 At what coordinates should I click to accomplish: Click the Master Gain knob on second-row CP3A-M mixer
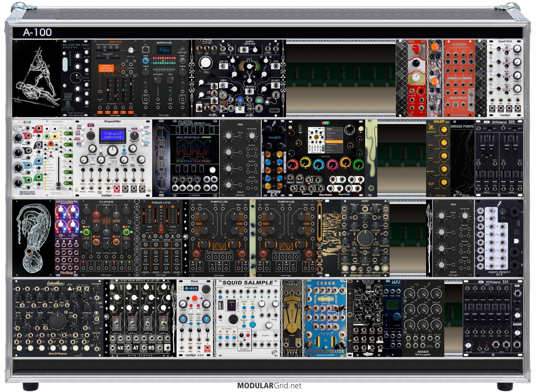pos(252,136)
